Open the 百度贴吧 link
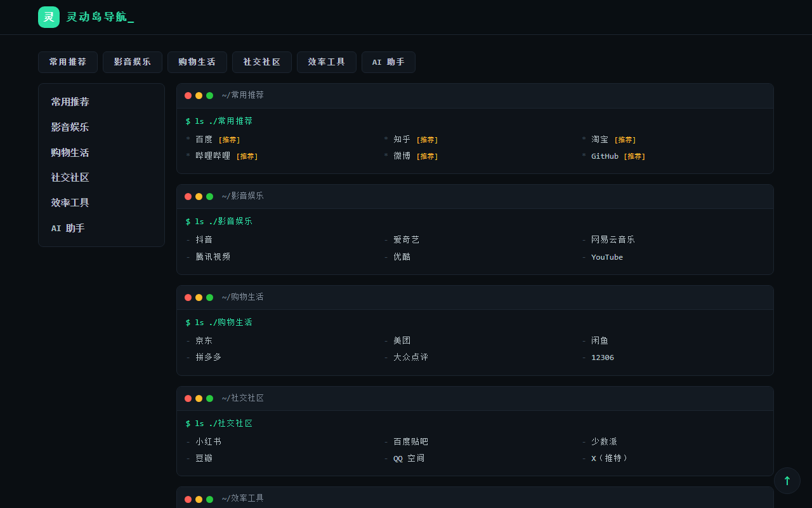Viewport: 812px width, 508px height. click(x=411, y=442)
